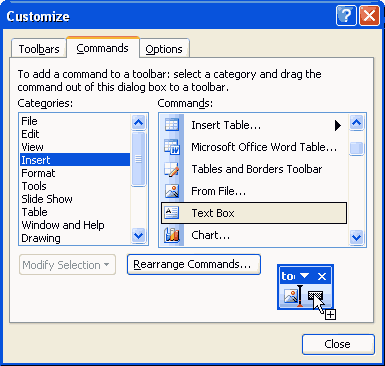Click the Tables and Borders Toolbar icon
The width and height of the screenshot is (385, 366).
172,169
